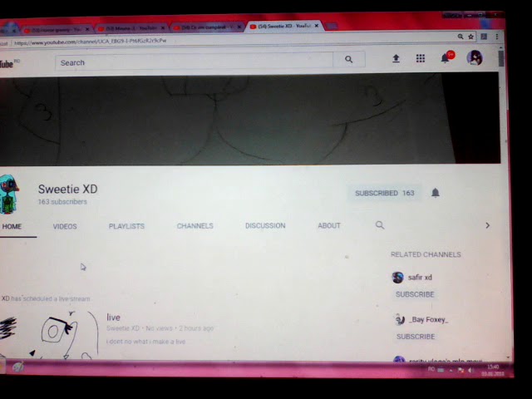This screenshot has width=532, height=399.
Task: Click the browser address bar URL
Action: (91, 41)
